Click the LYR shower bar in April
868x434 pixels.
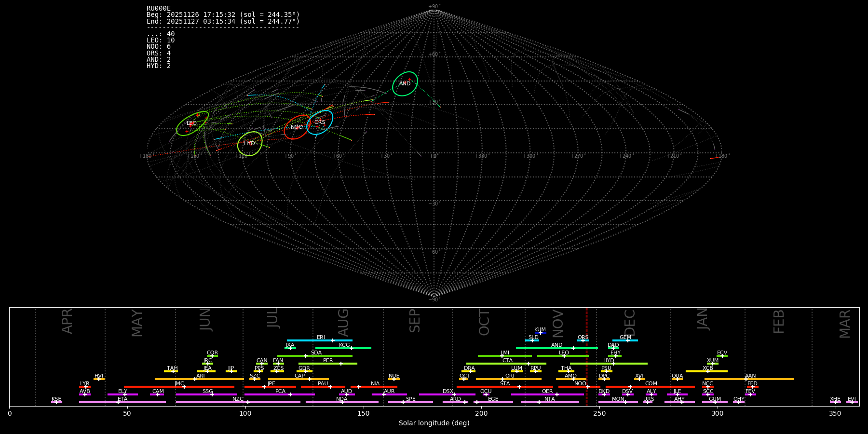click(x=85, y=387)
